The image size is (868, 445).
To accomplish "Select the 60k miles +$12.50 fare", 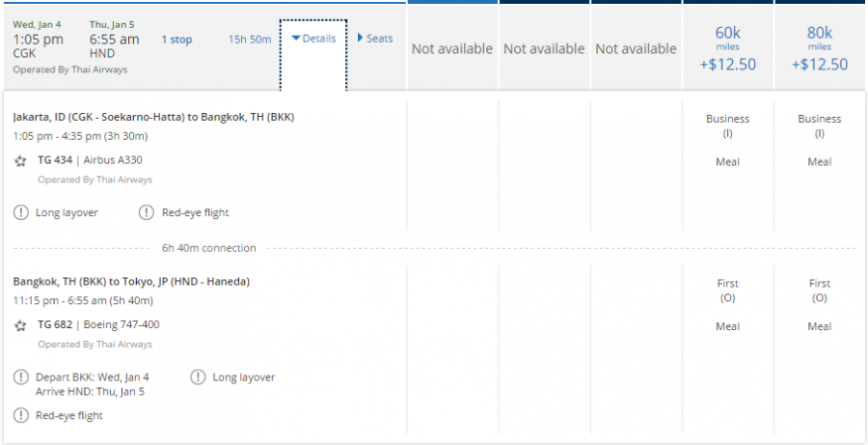I will (x=728, y=48).
